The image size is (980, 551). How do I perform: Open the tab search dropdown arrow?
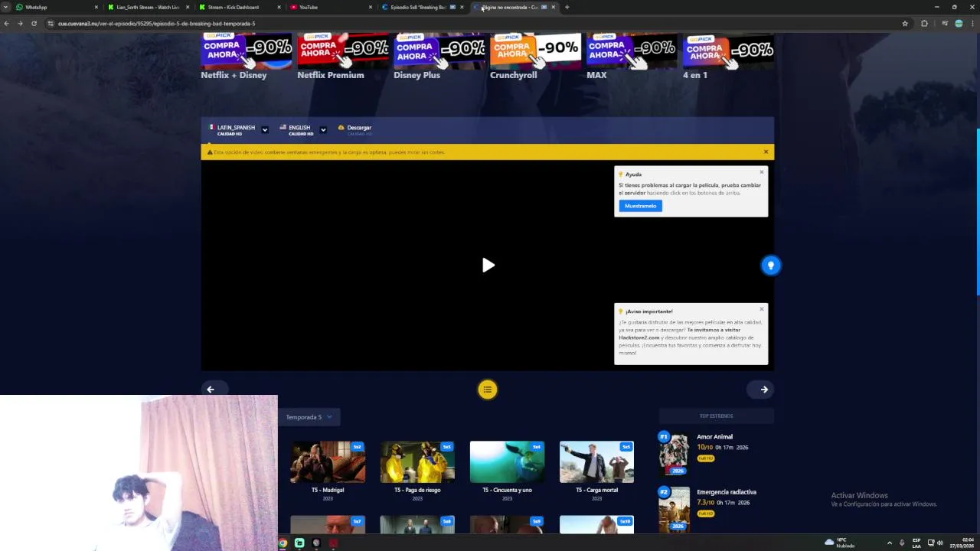(6, 7)
